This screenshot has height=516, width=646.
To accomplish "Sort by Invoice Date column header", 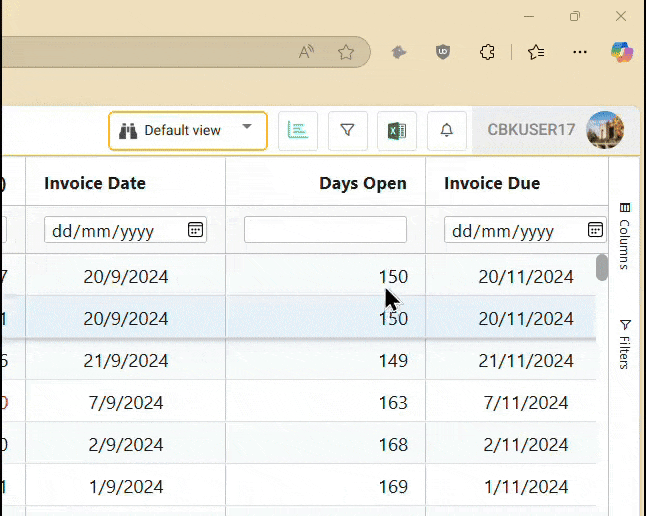I will tap(95, 183).
